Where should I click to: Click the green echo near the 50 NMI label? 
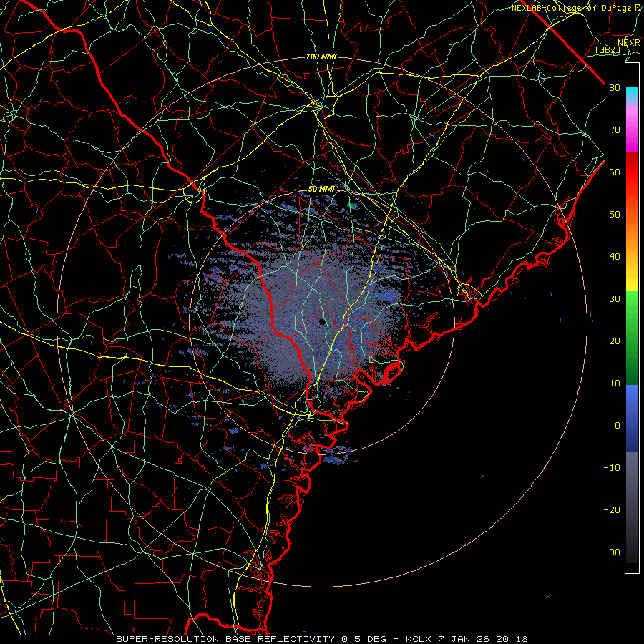pos(351,205)
